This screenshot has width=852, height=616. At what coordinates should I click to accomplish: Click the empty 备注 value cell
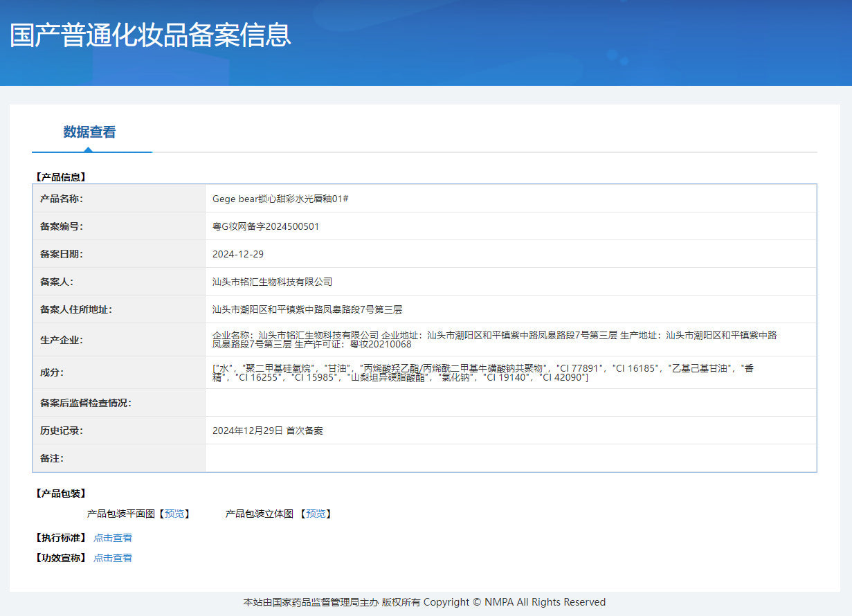coord(510,458)
